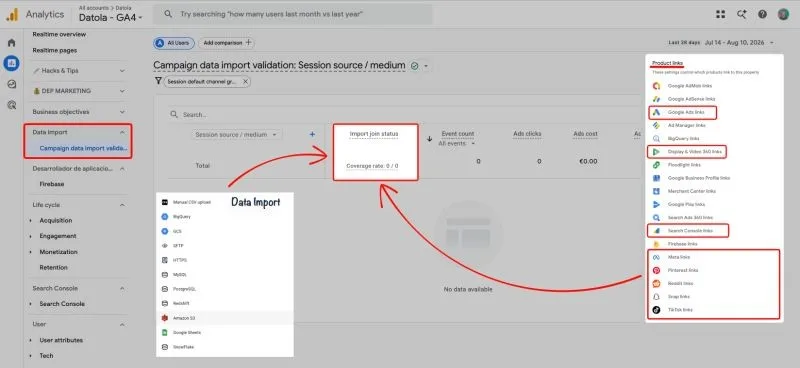The height and width of the screenshot is (368, 800).
Task: Click the BigQuery links icon
Action: click(x=657, y=138)
